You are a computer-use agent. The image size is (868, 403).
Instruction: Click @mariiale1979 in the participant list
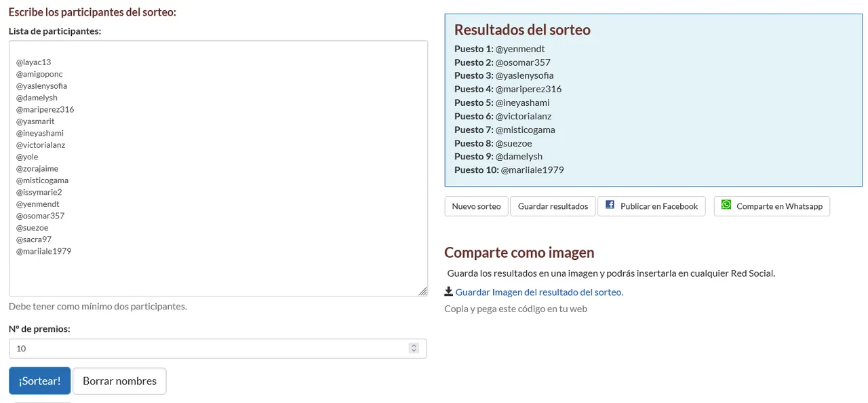pos(43,251)
